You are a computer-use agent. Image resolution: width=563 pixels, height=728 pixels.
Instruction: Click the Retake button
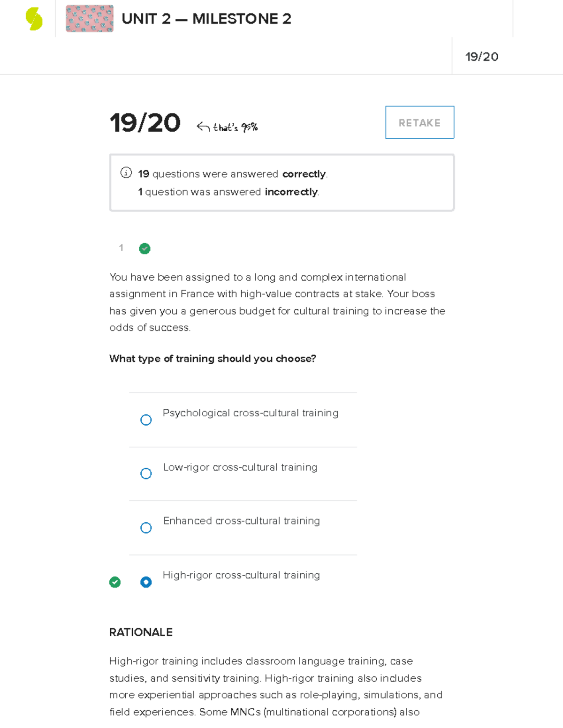click(x=419, y=123)
